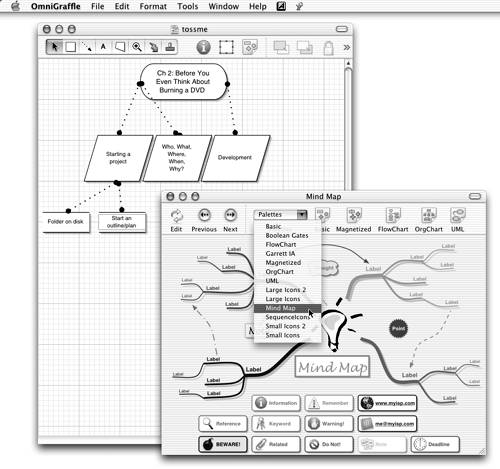
Task: Select the arrow selection tool
Action: click(x=54, y=47)
